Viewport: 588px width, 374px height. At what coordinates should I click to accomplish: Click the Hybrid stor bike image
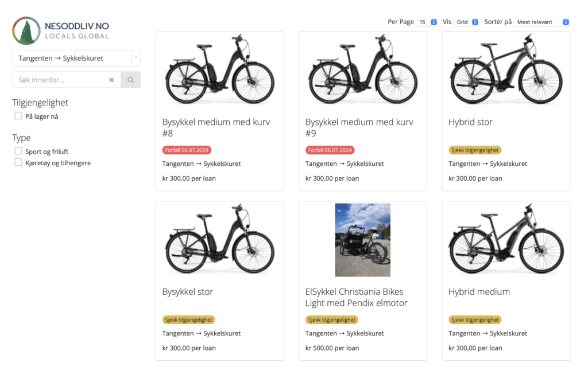tap(506, 70)
